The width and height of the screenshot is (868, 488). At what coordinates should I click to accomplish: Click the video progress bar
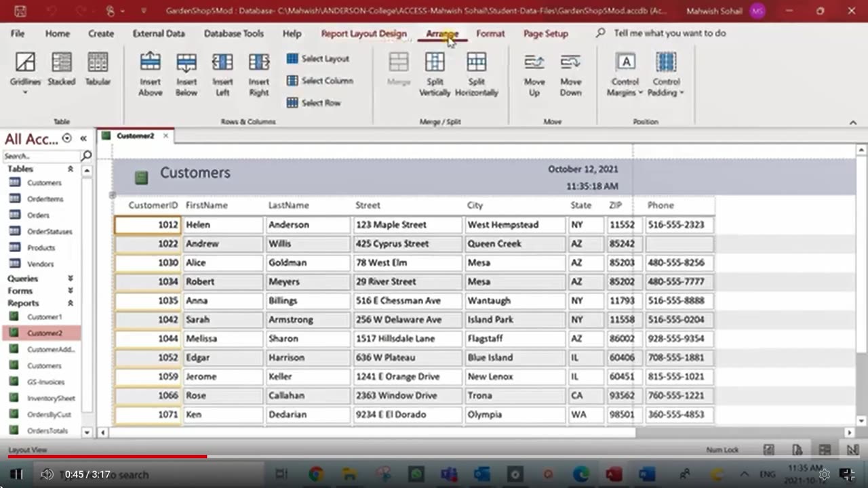coord(434,457)
